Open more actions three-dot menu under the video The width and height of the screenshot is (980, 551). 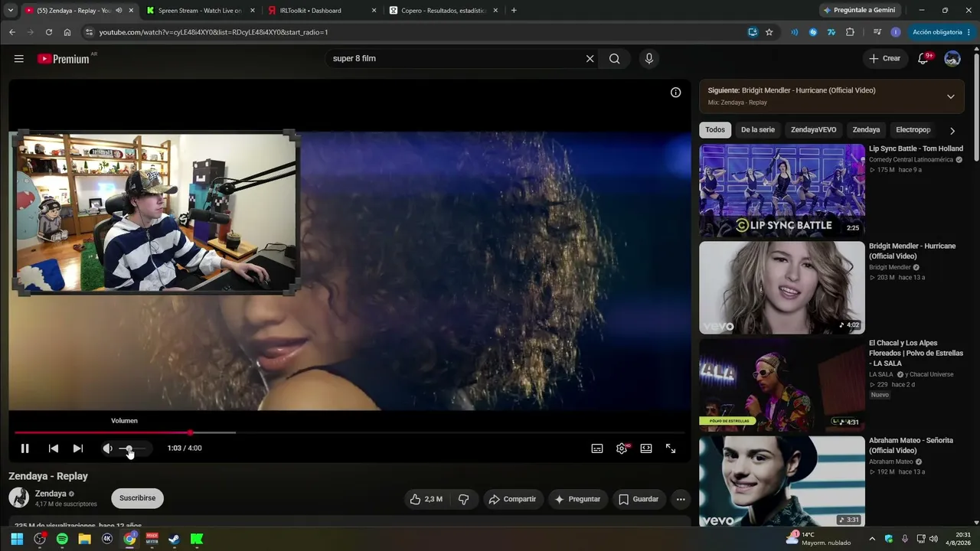681,499
